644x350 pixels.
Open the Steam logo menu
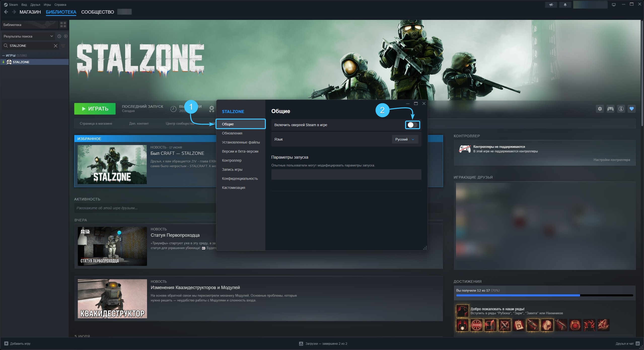pos(11,5)
